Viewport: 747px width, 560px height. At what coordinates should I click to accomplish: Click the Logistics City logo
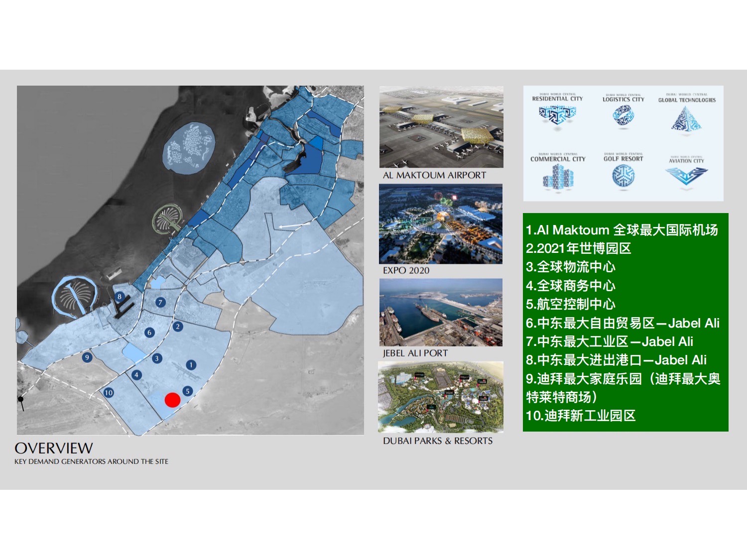pos(623,116)
